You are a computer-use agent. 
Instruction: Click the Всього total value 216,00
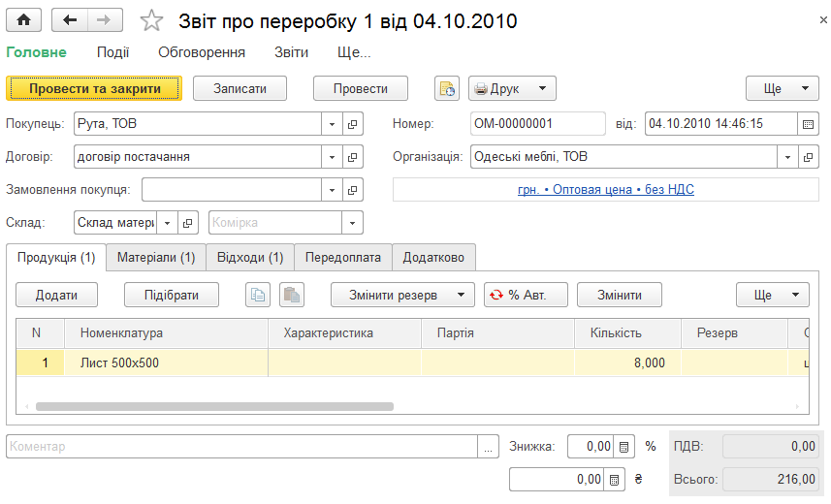tap(771, 480)
